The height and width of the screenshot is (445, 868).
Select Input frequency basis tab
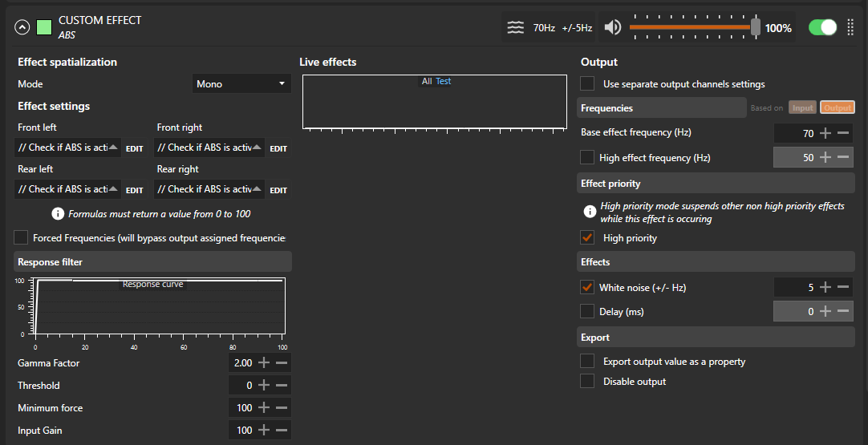(x=802, y=108)
